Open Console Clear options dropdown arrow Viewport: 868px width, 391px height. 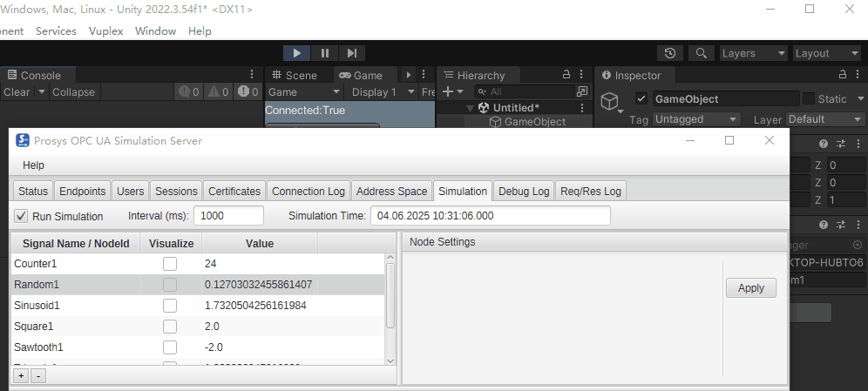click(x=42, y=91)
